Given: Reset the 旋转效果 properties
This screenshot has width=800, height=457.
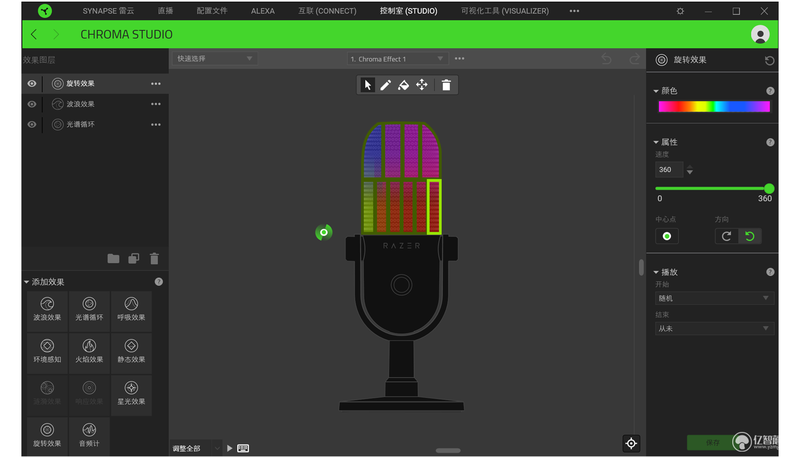Looking at the screenshot, I should (769, 61).
